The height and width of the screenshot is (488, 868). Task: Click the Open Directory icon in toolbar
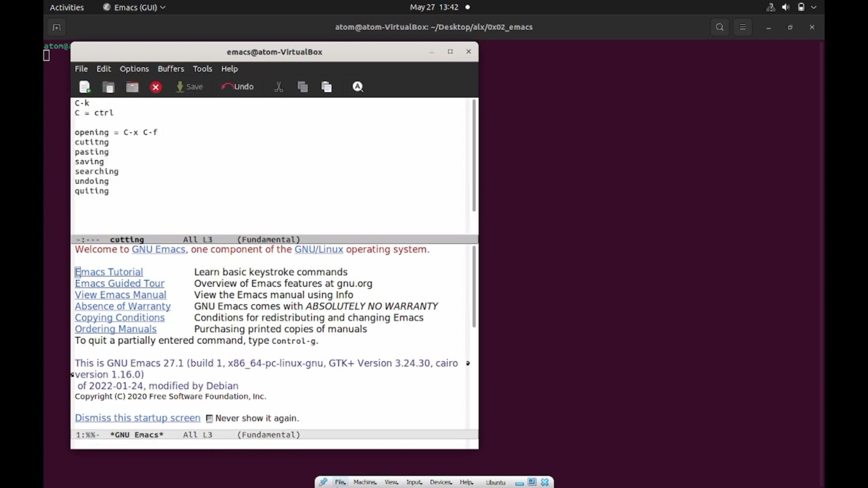(x=132, y=87)
